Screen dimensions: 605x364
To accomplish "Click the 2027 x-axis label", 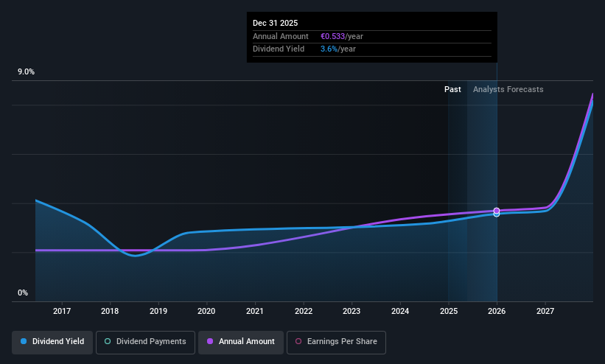I will coord(545,311).
